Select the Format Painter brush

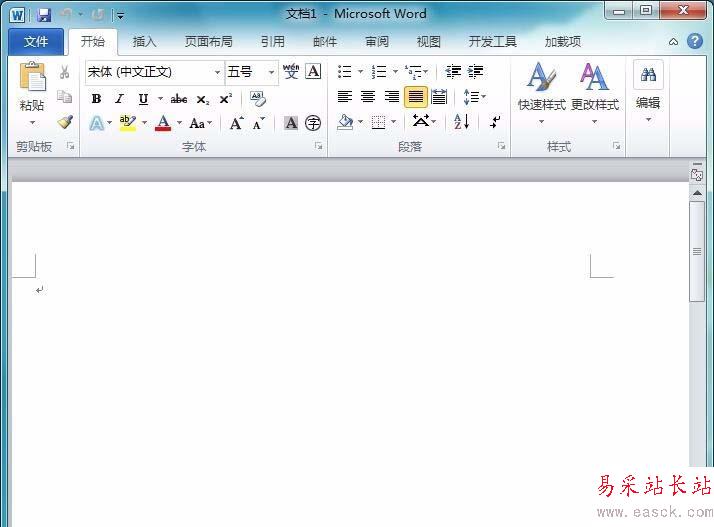(x=65, y=122)
